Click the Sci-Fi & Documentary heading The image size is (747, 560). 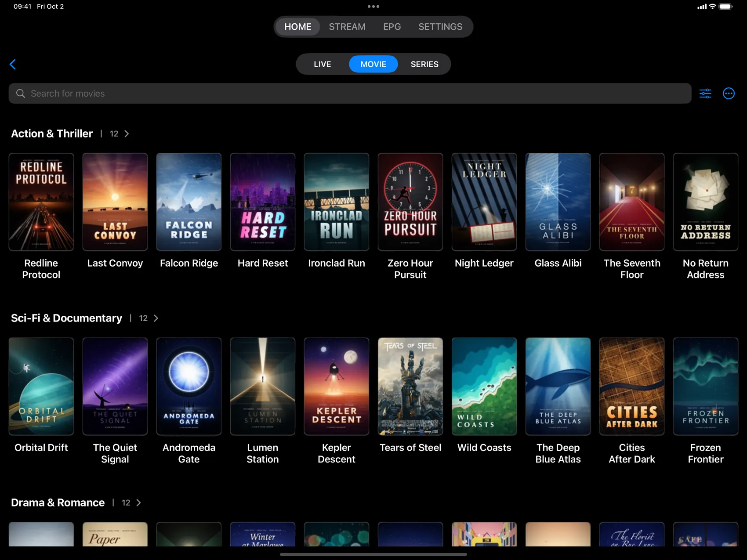click(x=66, y=318)
